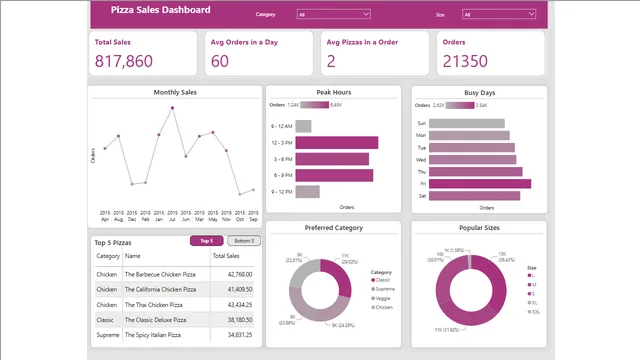Select the 6 - 9 PM bar in Peak Hours
The image size is (640, 360).
(334, 175)
